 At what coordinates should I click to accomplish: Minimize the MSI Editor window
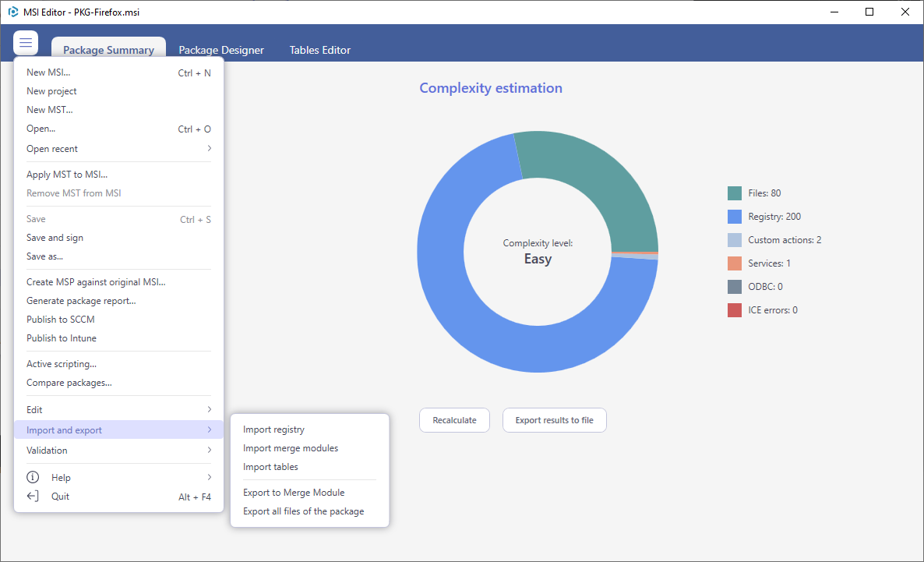(834, 12)
